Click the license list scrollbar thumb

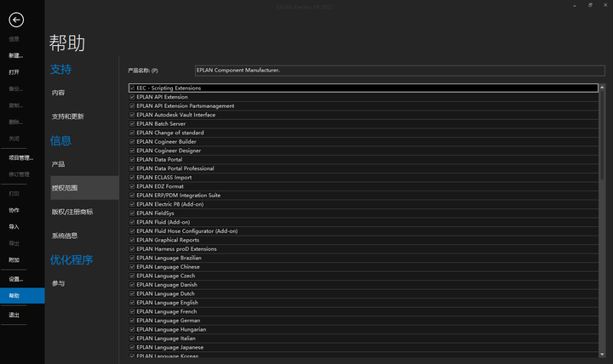602,135
